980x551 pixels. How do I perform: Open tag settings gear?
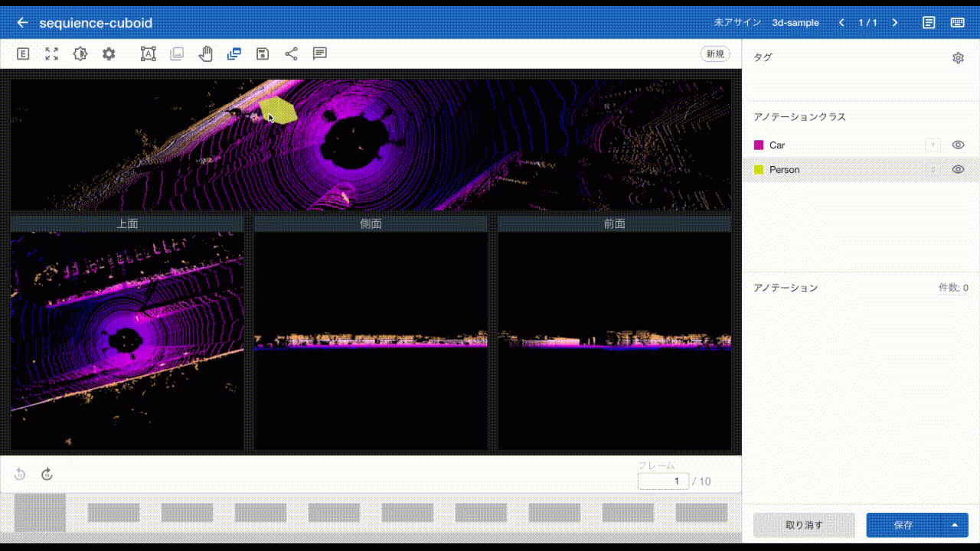(958, 57)
